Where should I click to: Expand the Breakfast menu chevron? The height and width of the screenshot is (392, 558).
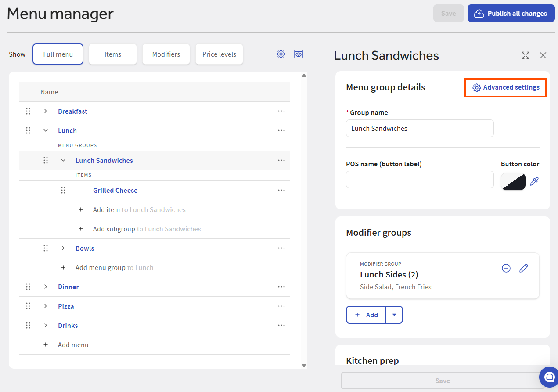click(46, 111)
